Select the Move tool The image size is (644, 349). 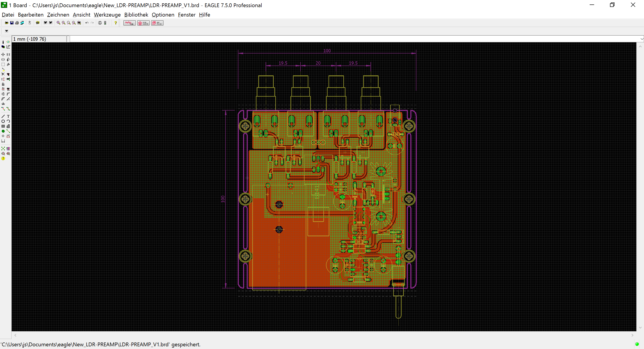click(x=3, y=54)
